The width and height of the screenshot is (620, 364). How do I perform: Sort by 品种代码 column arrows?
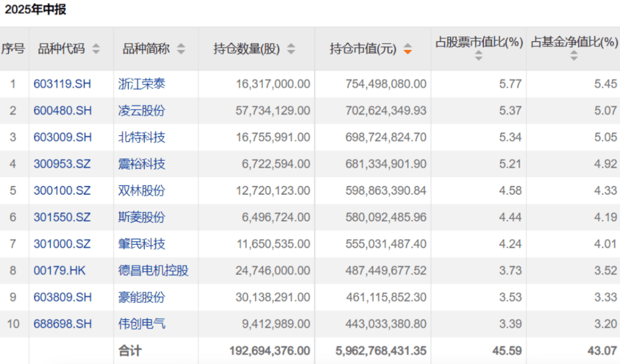(x=96, y=49)
